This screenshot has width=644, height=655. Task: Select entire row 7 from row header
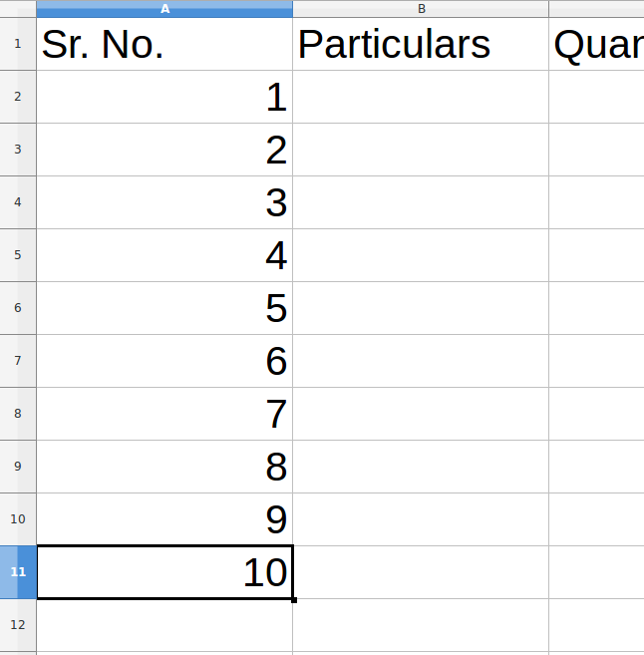coord(17,361)
